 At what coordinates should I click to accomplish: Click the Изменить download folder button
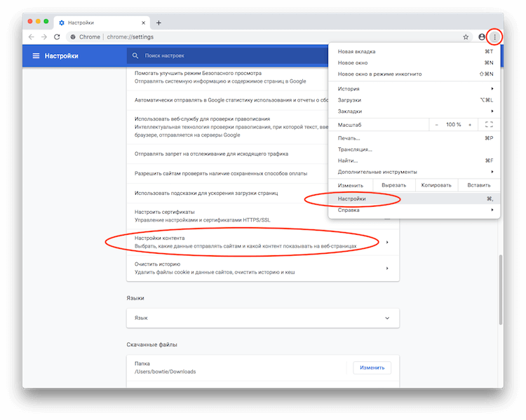(372, 367)
